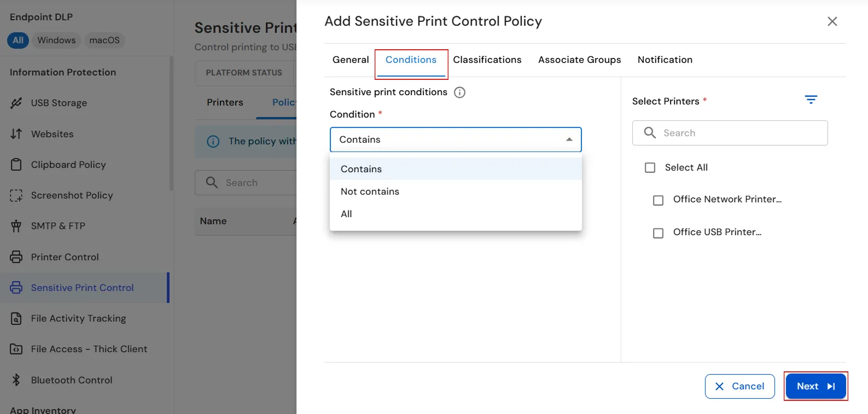Viewport: 868px width, 414px height.
Task: Click the Printer Control icon
Action: (16, 257)
